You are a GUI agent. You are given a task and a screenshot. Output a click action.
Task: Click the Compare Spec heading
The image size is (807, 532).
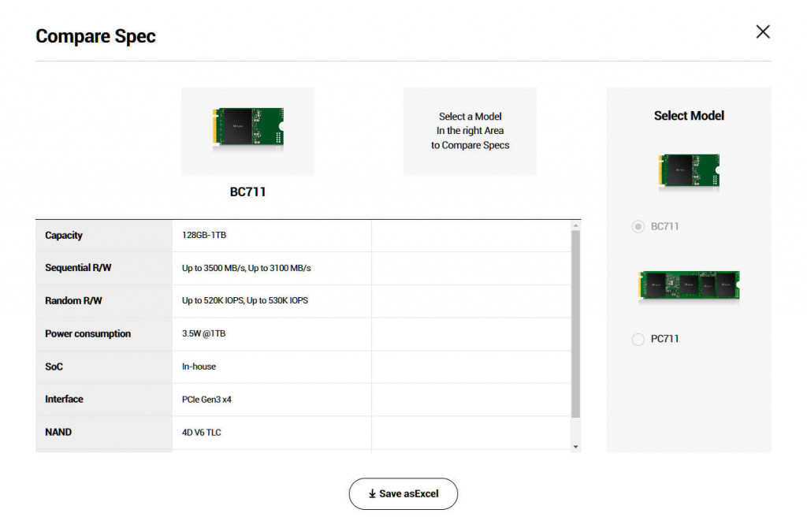[x=95, y=36]
